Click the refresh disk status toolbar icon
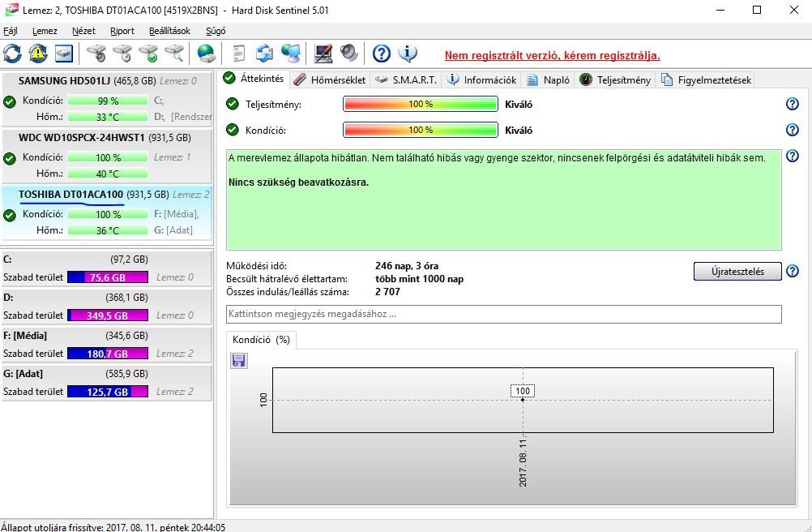Screen dimensions: 812x532 tap(12, 54)
